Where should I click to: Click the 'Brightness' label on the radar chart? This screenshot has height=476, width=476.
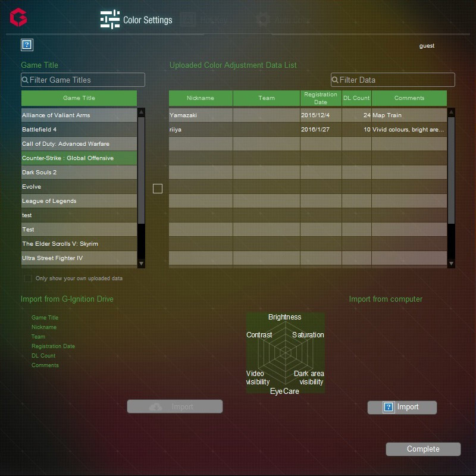(285, 317)
